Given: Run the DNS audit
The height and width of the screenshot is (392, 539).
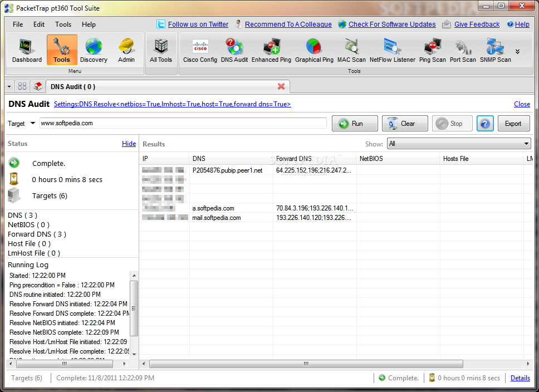Looking at the screenshot, I should pyautogui.click(x=355, y=124).
